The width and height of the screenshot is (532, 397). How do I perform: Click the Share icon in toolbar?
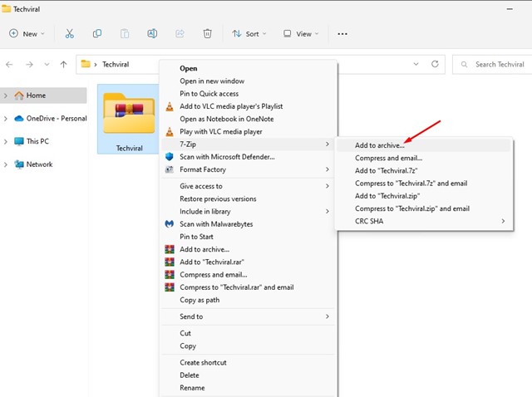click(x=180, y=34)
